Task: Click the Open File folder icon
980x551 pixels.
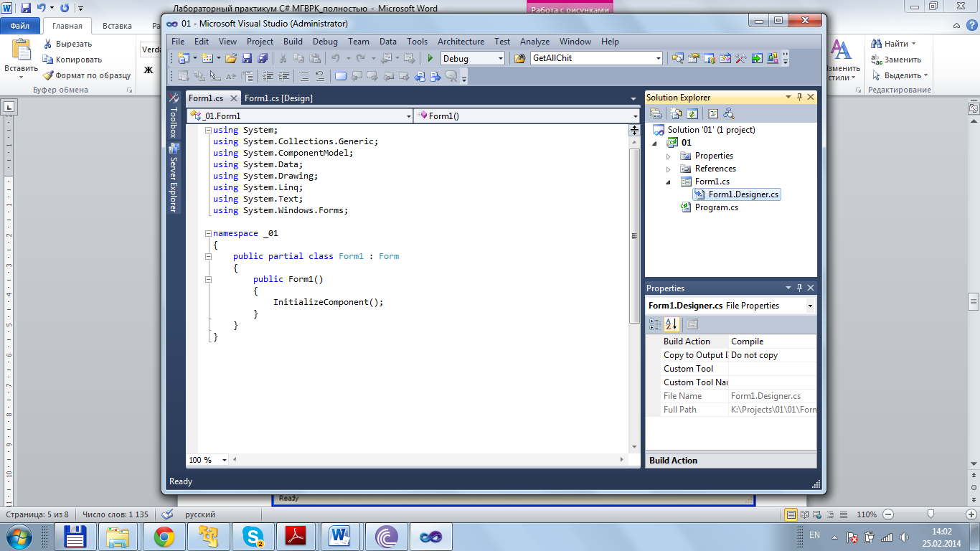Action: click(x=231, y=58)
